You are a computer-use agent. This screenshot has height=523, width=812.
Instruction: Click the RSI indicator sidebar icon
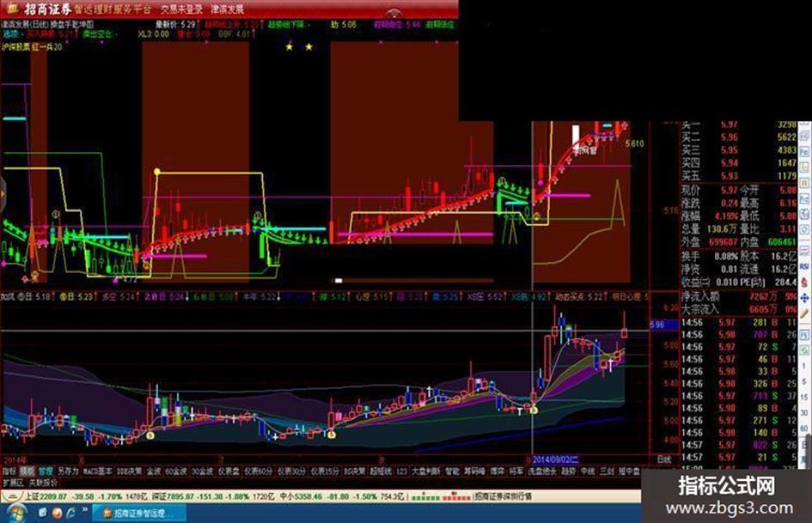click(804, 267)
